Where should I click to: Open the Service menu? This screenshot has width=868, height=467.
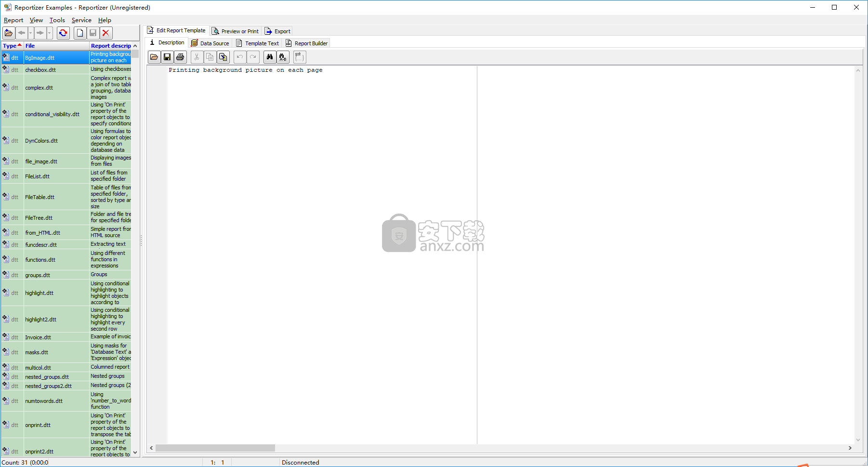(x=81, y=20)
